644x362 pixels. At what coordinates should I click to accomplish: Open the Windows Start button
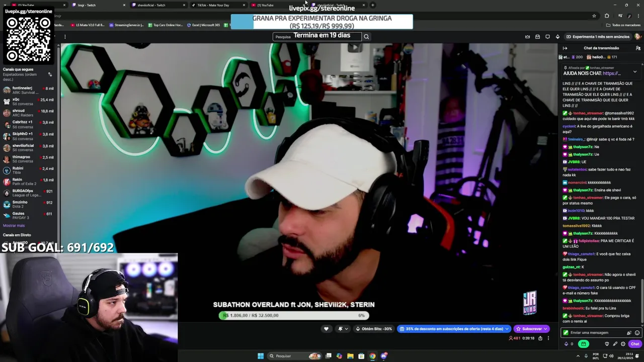click(x=261, y=356)
